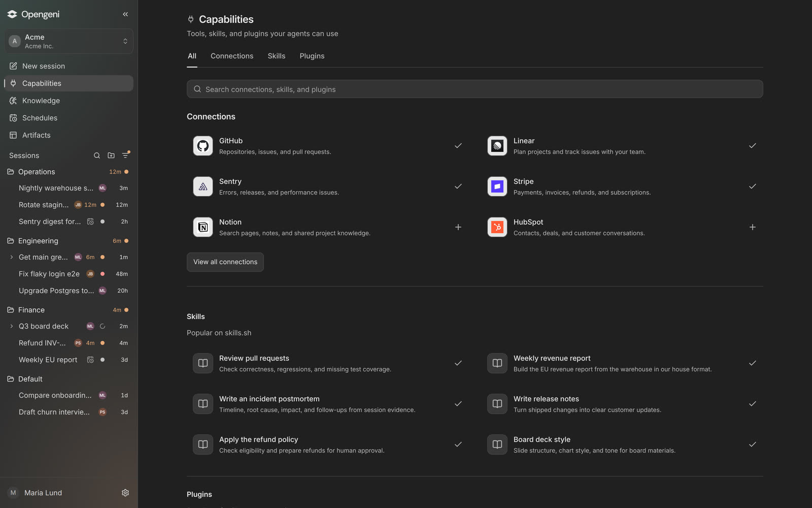Click the Review pull requests book icon
The height and width of the screenshot is (508, 812).
coord(203,363)
